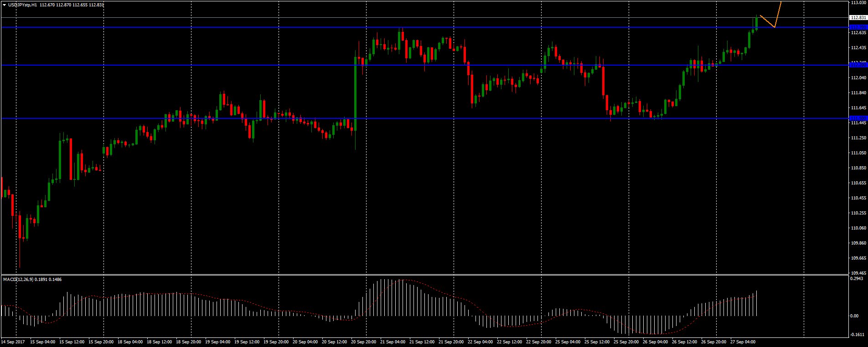Select the blue horizontal line at 112.700
The height and width of the screenshot is (347, 868).
click(424, 27)
